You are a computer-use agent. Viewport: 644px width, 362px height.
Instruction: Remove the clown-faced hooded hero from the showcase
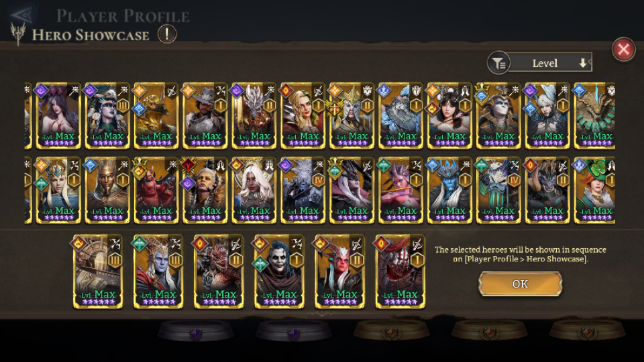point(279,271)
